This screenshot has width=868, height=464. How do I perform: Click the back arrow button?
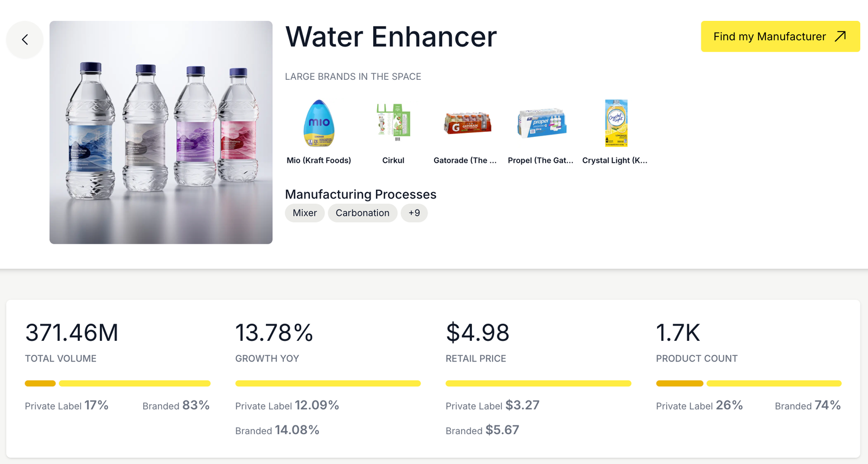click(25, 40)
